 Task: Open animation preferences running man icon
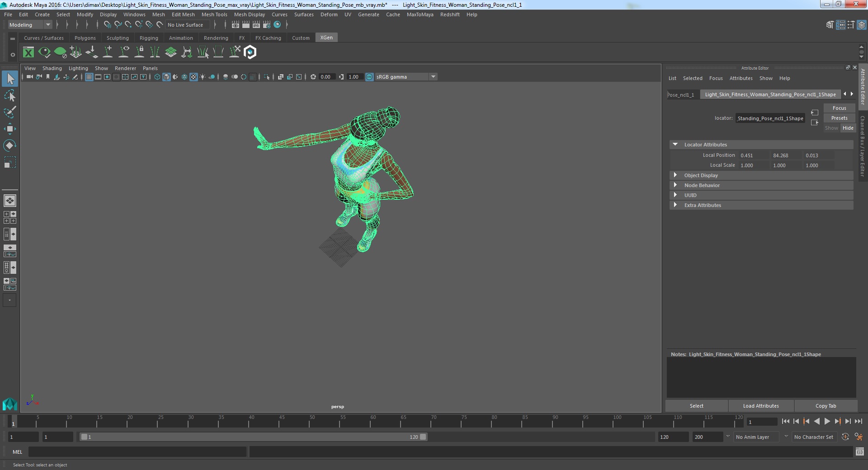[859, 437]
